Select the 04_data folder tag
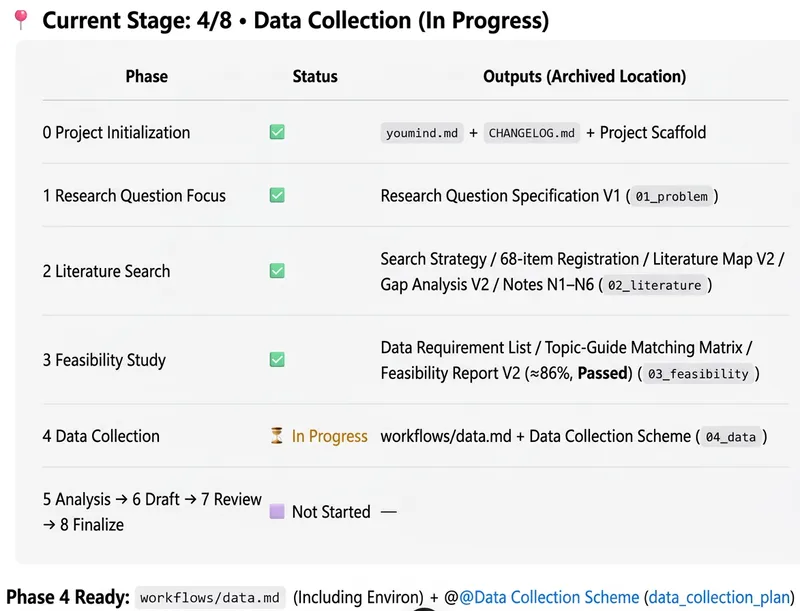The image size is (800, 611). [x=731, y=437]
